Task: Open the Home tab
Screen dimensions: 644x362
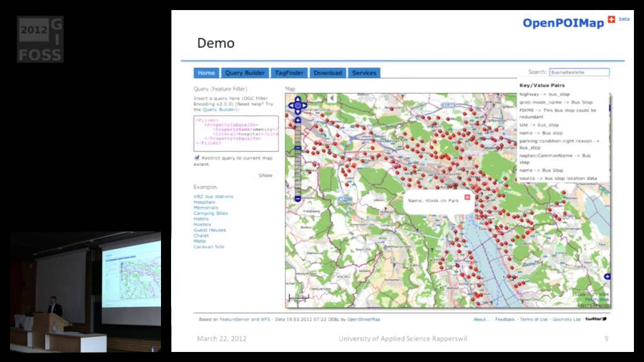Action: click(206, 73)
